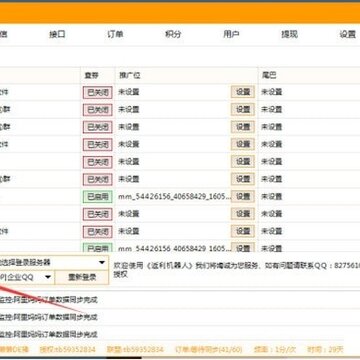Go to the 用户 tab
This screenshot has width=360, height=360.
point(231,34)
